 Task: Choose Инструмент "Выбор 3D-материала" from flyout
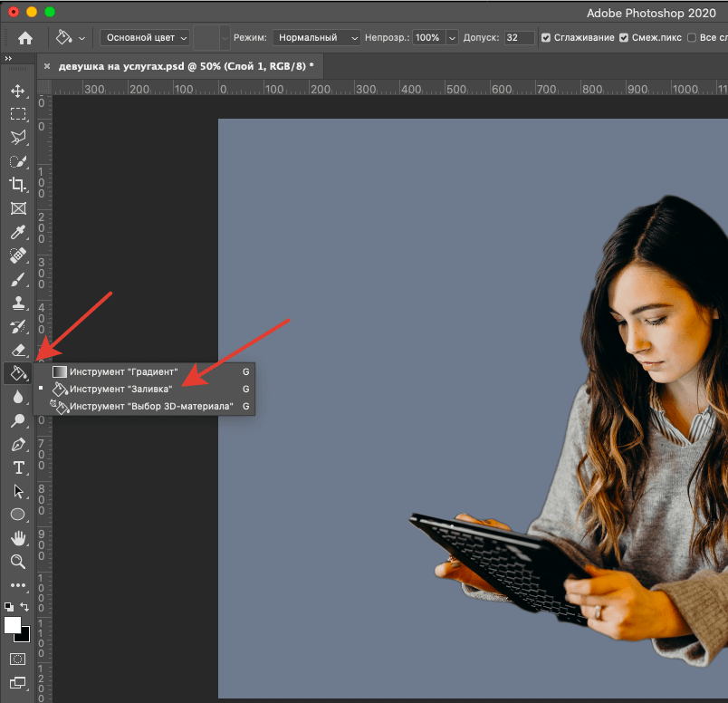pyautogui.click(x=150, y=407)
